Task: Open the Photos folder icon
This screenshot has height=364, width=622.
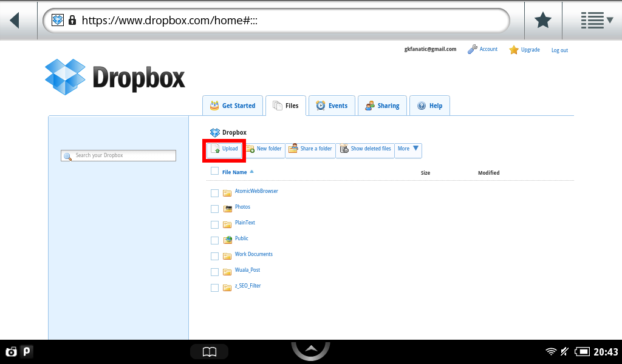Action: tap(228, 209)
